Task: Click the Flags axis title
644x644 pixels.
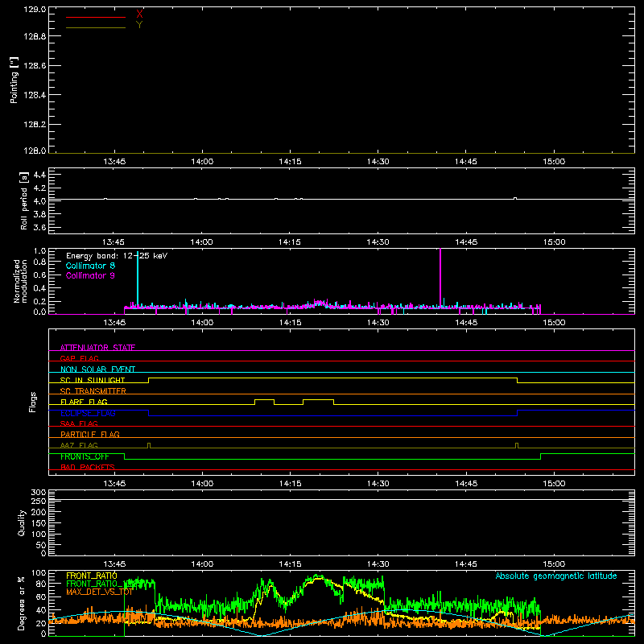Action: click(x=33, y=402)
